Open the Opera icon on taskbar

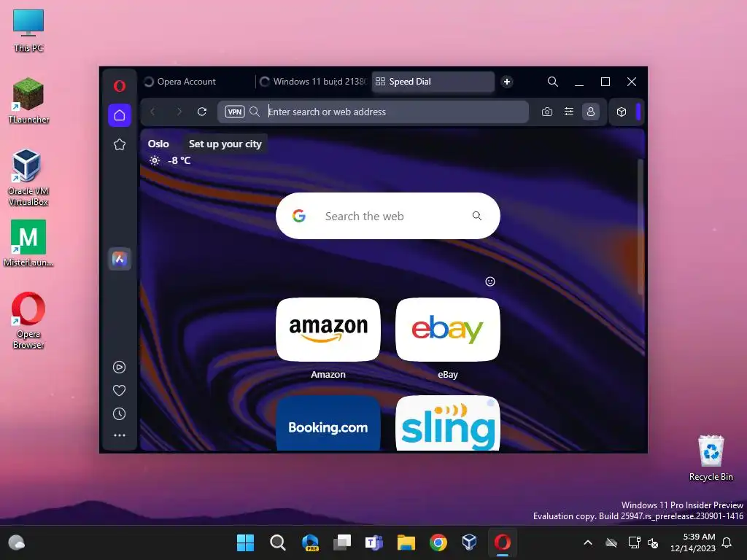click(502, 542)
